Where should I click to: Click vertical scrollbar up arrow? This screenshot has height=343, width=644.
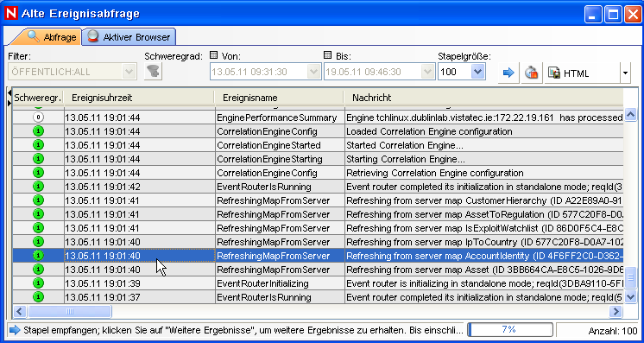(630, 114)
